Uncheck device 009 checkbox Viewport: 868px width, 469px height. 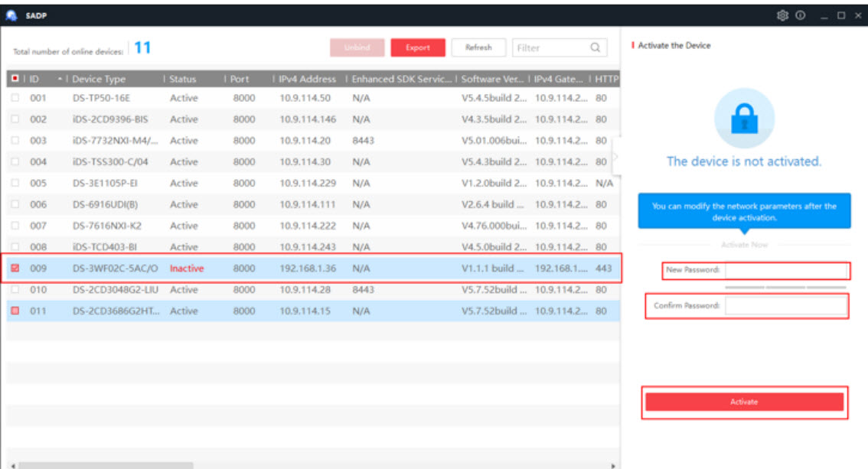(15, 269)
